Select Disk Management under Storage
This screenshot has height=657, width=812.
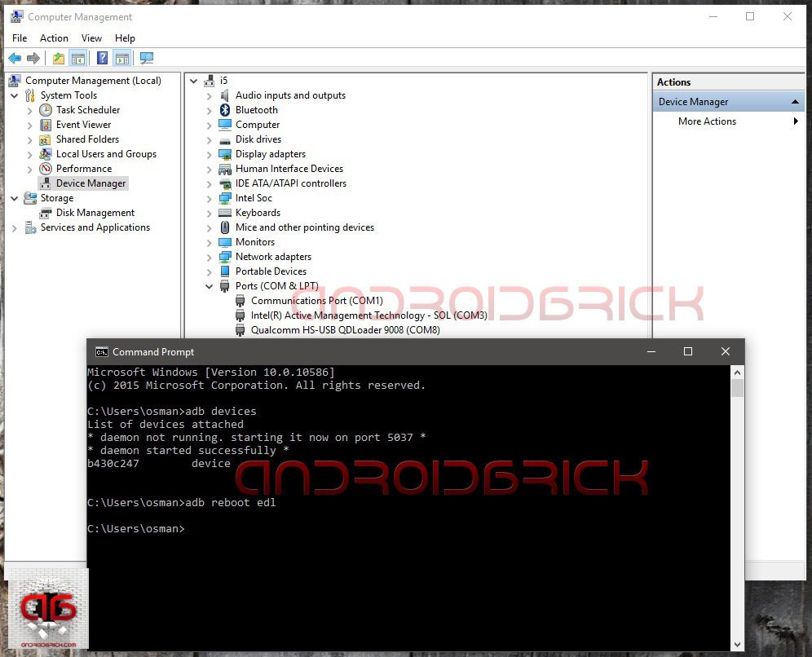(95, 213)
